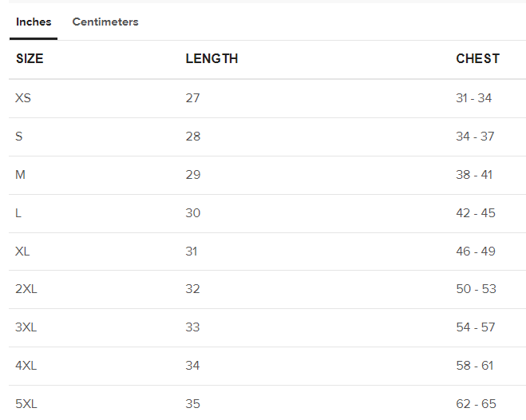Click the LENGTH column header
The image size is (526, 420).
tap(212, 59)
